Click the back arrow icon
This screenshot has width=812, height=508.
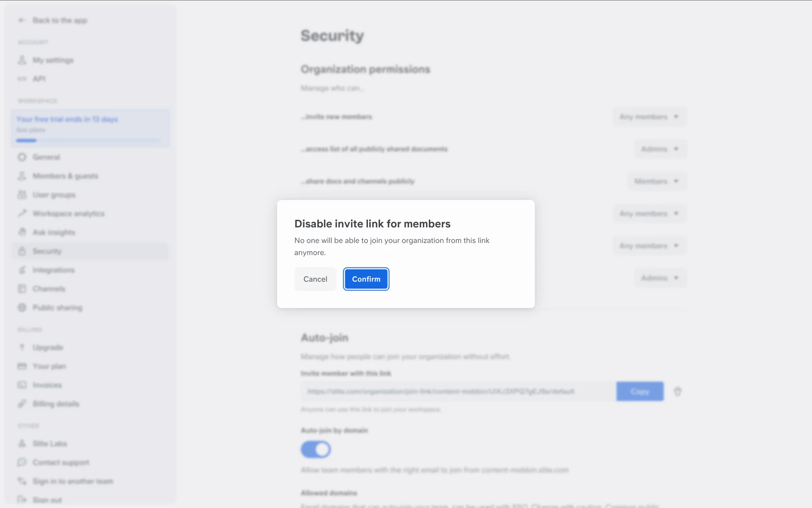pos(22,20)
